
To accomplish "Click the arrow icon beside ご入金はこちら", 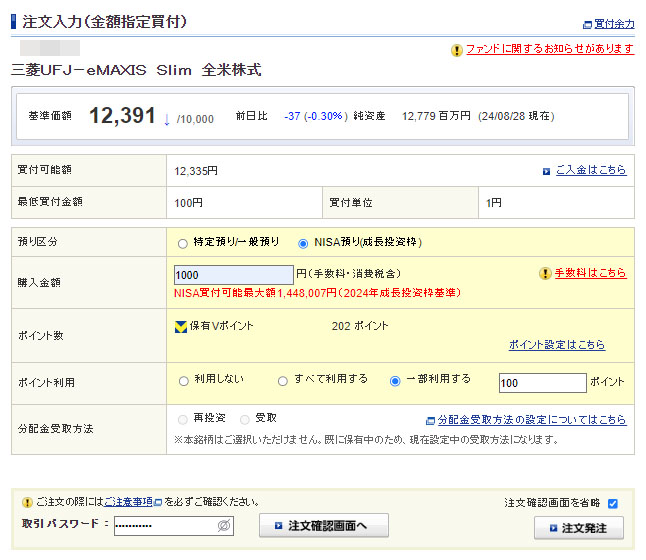I will [x=546, y=171].
